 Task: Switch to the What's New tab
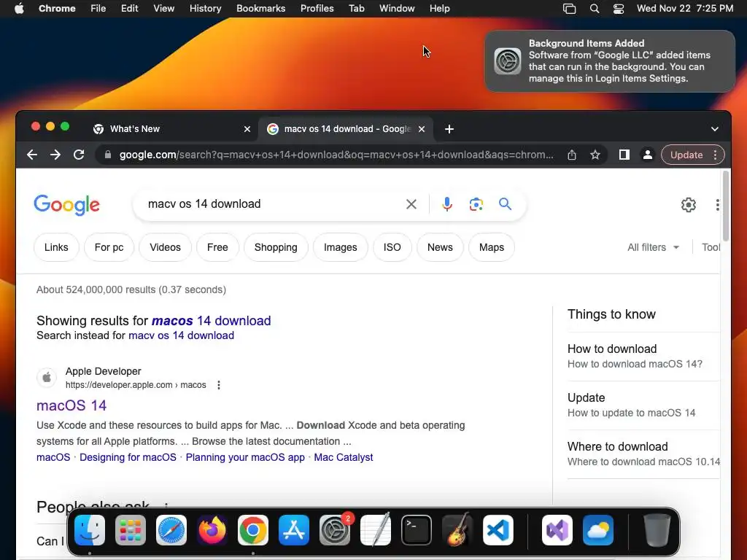tap(171, 129)
